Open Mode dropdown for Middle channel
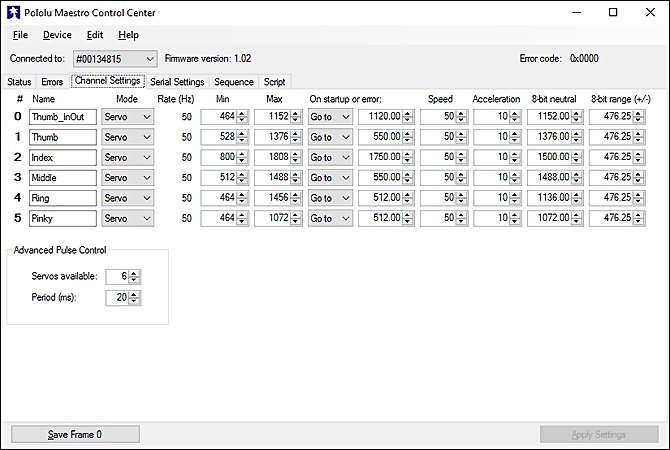The height and width of the screenshot is (450, 670). click(127, 177)
